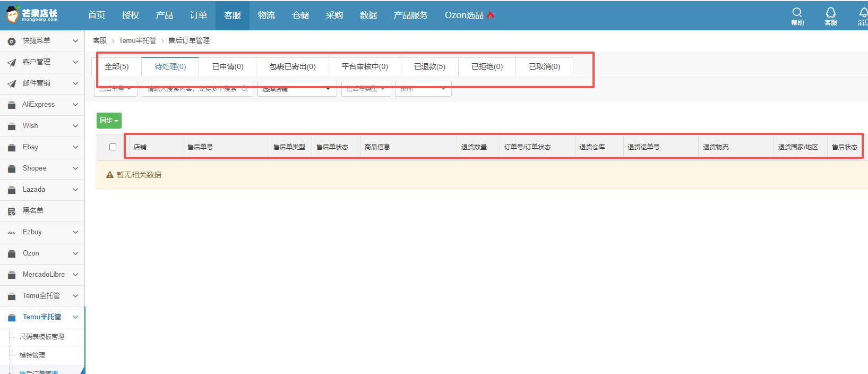This screenshot has height=374, width=868.
Task: Click the search content input field
Action: coord(193,89)
